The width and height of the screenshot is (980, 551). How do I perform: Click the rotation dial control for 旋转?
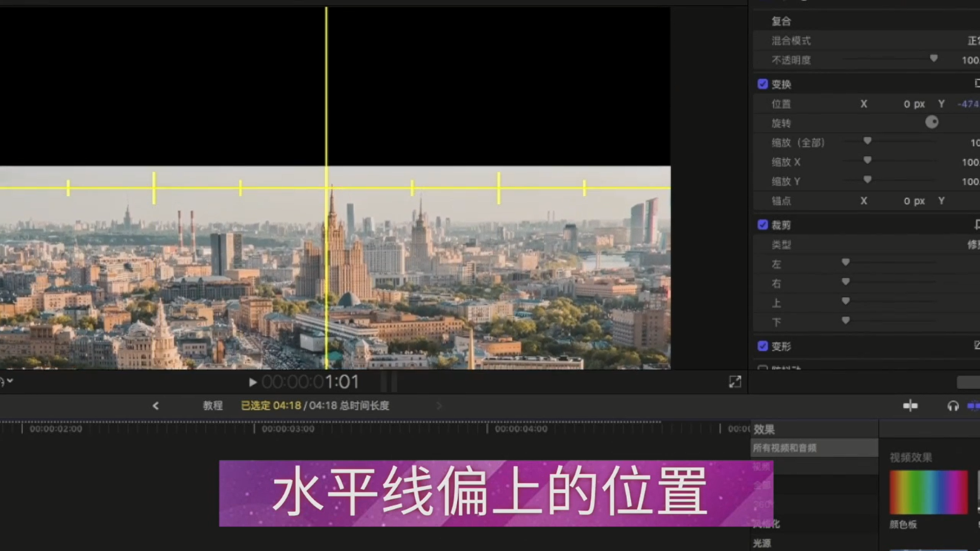932,122
